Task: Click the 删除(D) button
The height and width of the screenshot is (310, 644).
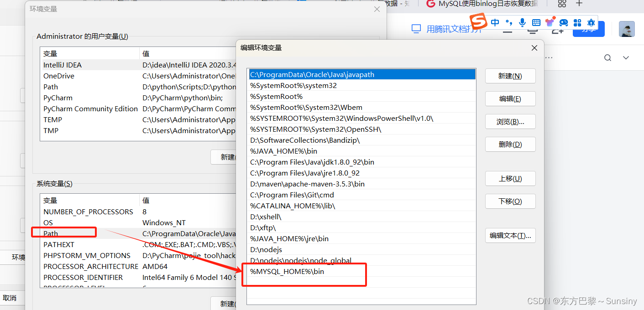Action: pyautogui.click(x=510, y=145)
